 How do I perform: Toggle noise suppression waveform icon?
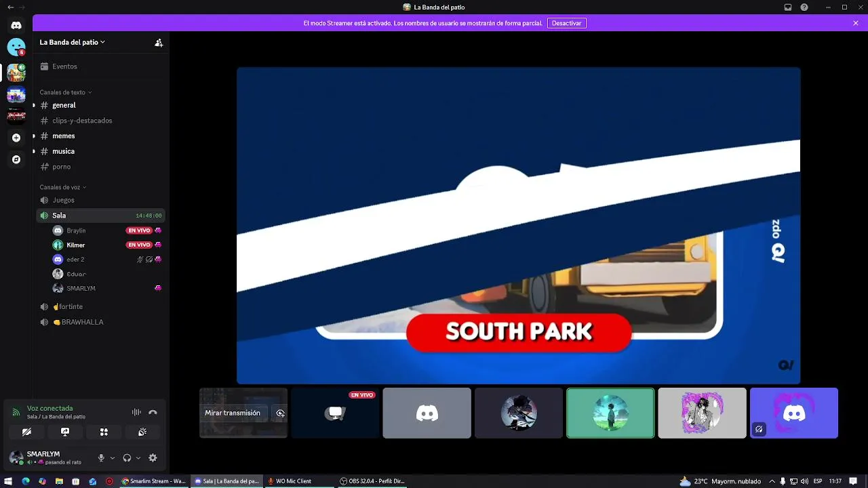(136, 412)
